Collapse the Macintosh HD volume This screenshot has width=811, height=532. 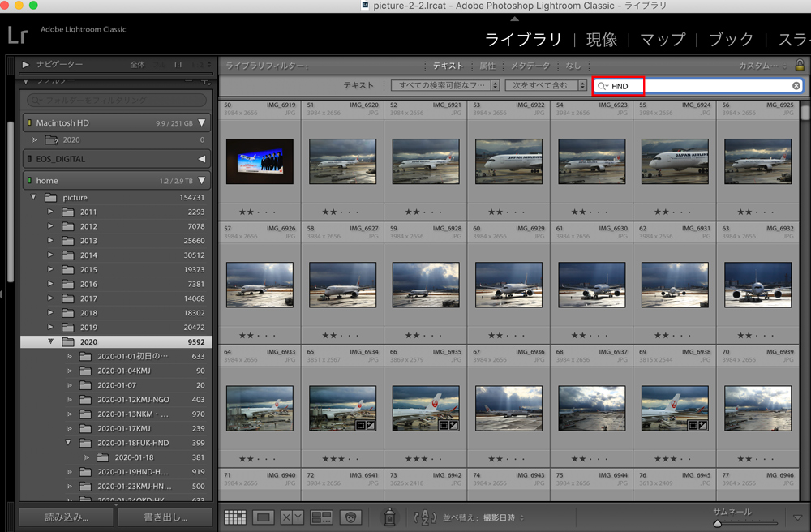point(202,123)
